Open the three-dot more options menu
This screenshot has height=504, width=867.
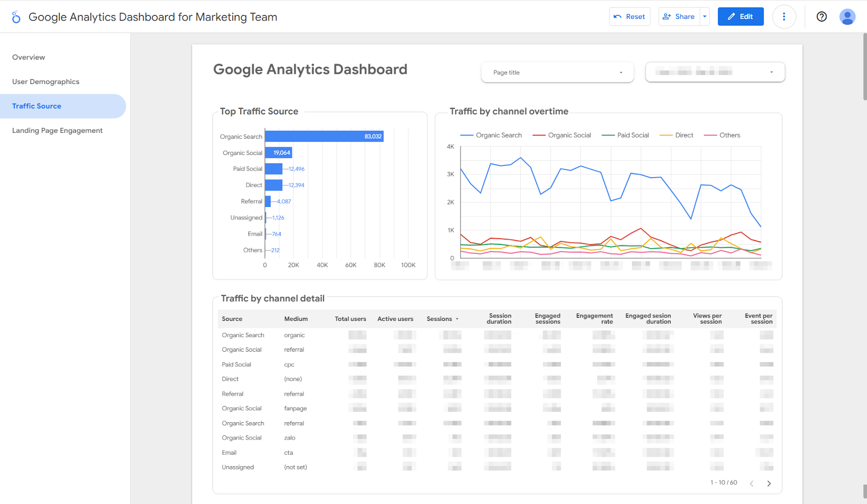pyautogui.click(x=784, y=16)
